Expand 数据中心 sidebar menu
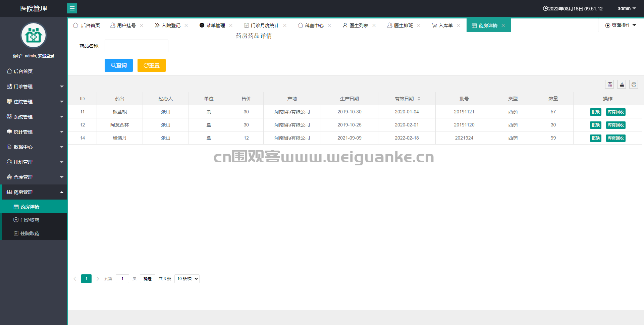 pyautogui.click(x=34, y=147)
